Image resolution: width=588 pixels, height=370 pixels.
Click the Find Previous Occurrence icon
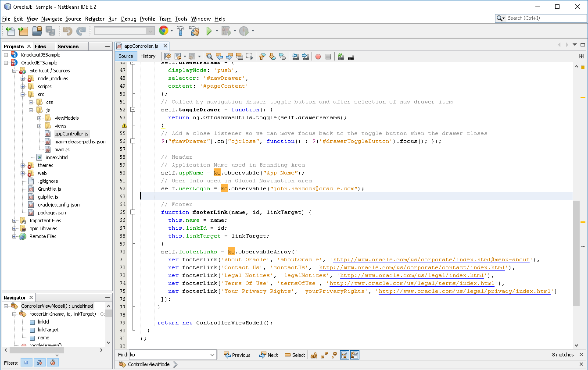pyautogui.click(x=219, y=56)
